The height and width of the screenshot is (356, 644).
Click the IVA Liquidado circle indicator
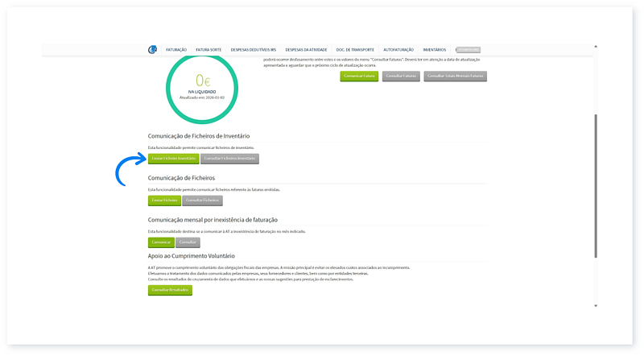202,89
